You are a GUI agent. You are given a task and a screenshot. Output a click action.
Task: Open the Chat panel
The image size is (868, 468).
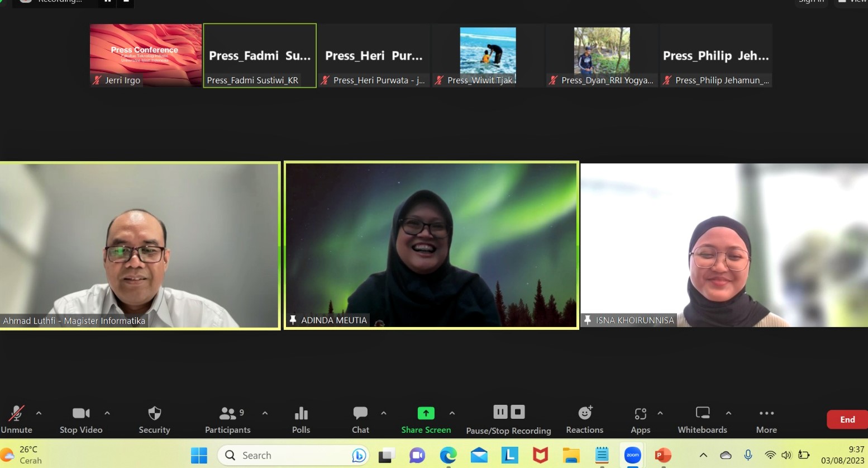click(360, 420)
